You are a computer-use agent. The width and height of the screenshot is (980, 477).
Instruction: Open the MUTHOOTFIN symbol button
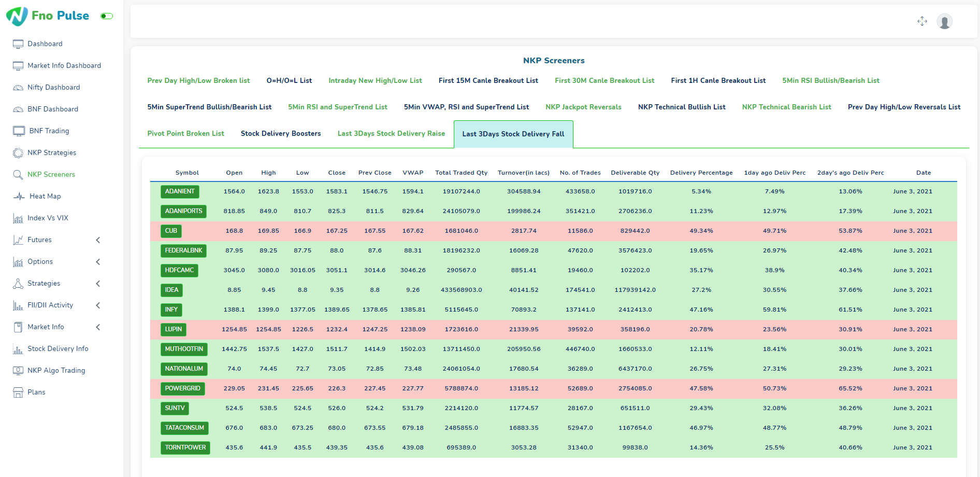[184, 349]
